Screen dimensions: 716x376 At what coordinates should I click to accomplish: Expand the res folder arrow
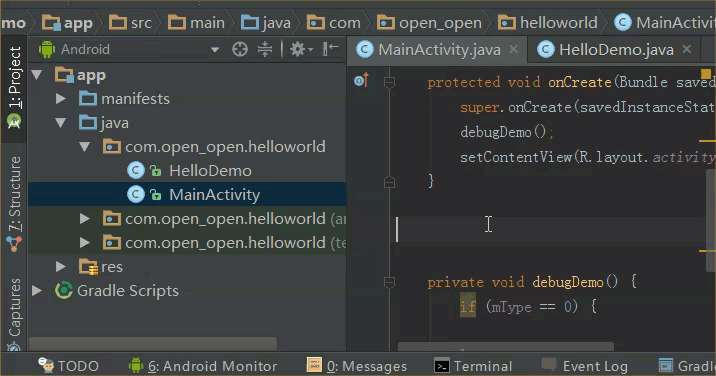click(x=60, y=266)
